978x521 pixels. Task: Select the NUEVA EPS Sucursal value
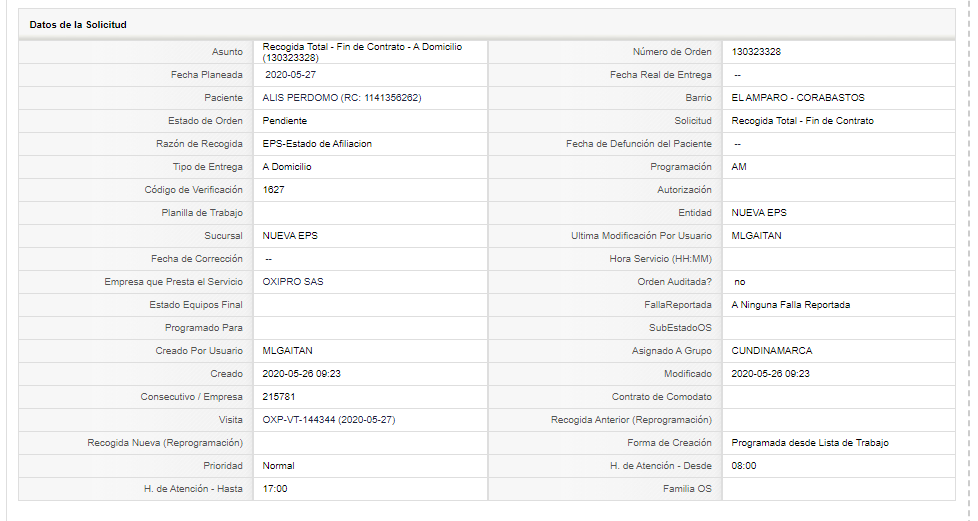(x=290, y=236)
